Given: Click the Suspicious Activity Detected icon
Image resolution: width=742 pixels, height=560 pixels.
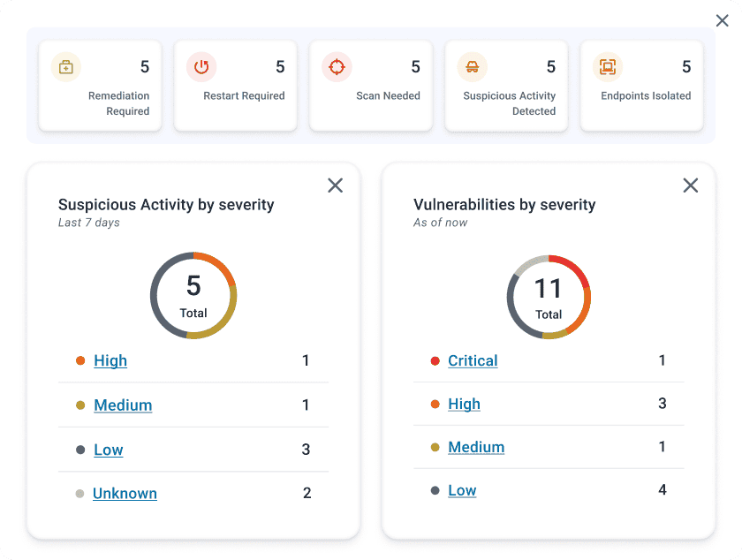Looking at the screenshot, I should tap(473, 67).
